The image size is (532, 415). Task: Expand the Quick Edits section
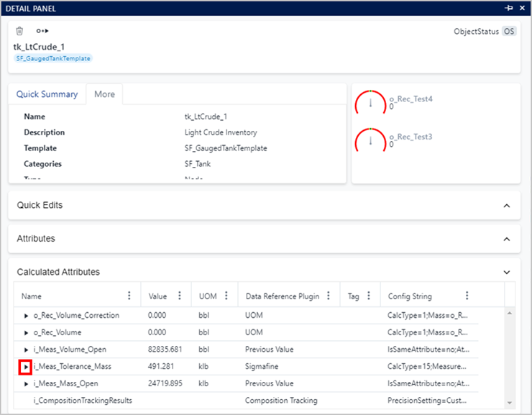507,205
